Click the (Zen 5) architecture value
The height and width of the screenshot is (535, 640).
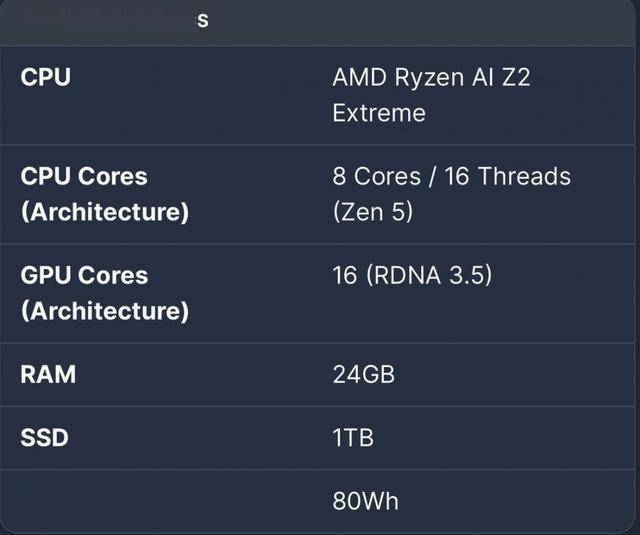point(373,212)
